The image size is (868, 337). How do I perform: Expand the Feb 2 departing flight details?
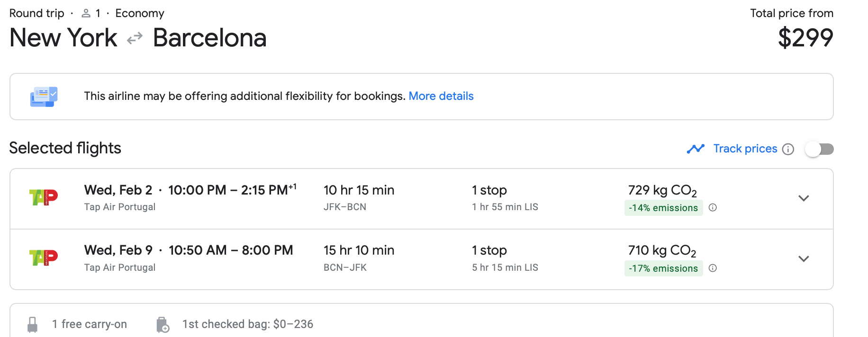(x=804, y=198)
